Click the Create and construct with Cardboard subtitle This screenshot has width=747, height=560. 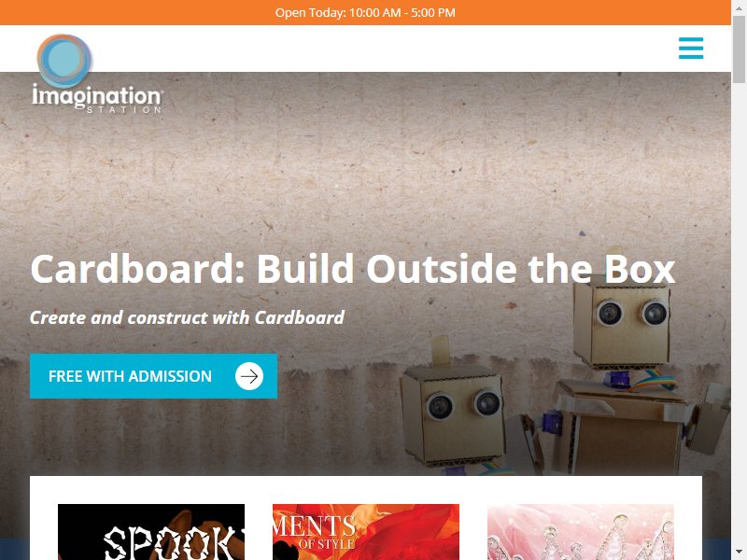click(188, 317)
